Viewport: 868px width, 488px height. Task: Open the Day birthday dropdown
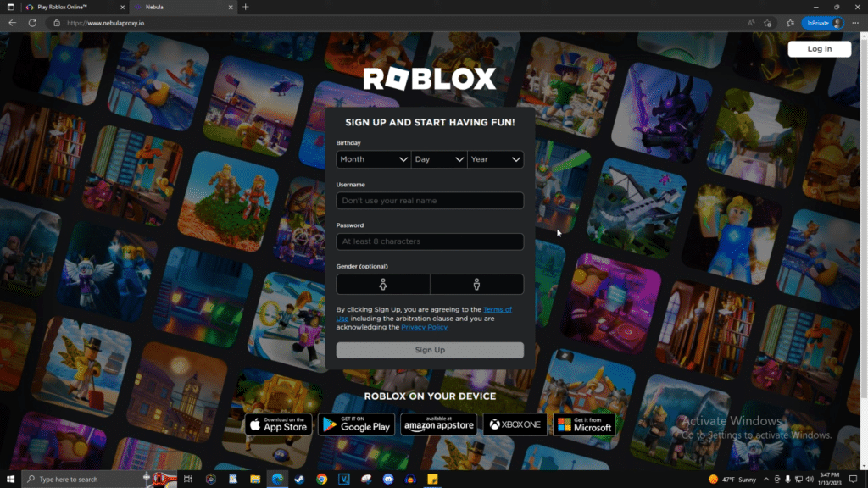[438, 159]
